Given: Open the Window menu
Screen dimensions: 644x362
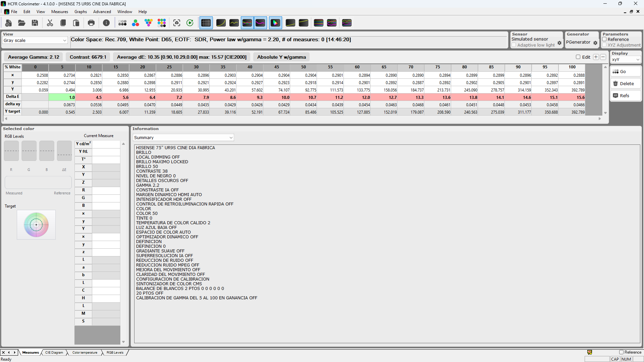Looking at the screenshot, I should click(124, 12).
